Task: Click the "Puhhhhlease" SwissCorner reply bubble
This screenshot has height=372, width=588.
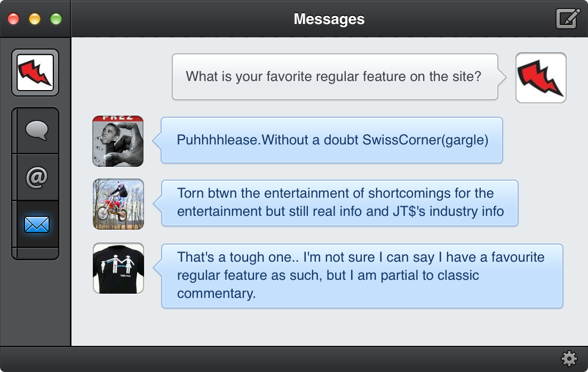Action: tap(332, 140)
